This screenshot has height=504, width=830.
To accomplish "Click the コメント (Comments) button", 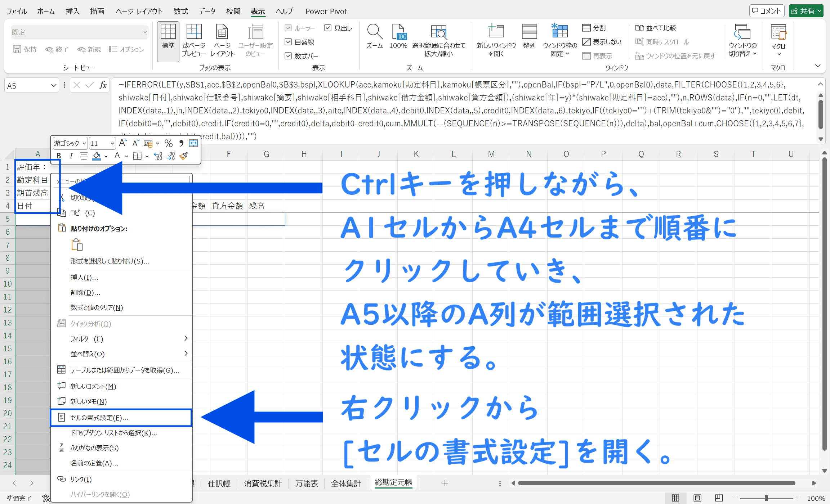I will pos(767,11).
